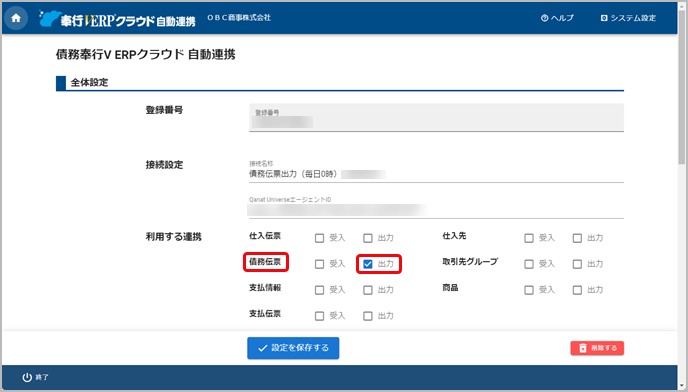Enable 取引先グループ 受入 checkbox
The image size is (688, 392).
pos(529,264)
